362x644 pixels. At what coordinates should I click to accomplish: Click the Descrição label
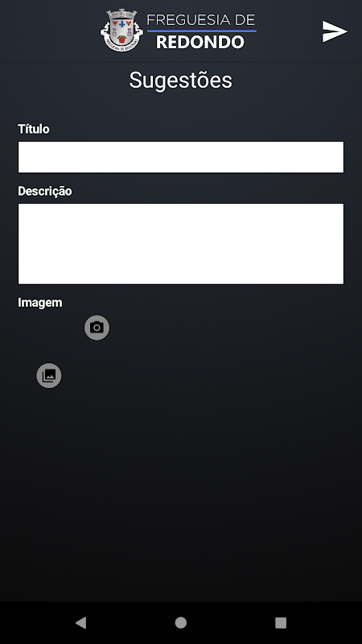(x=45, y=191)
